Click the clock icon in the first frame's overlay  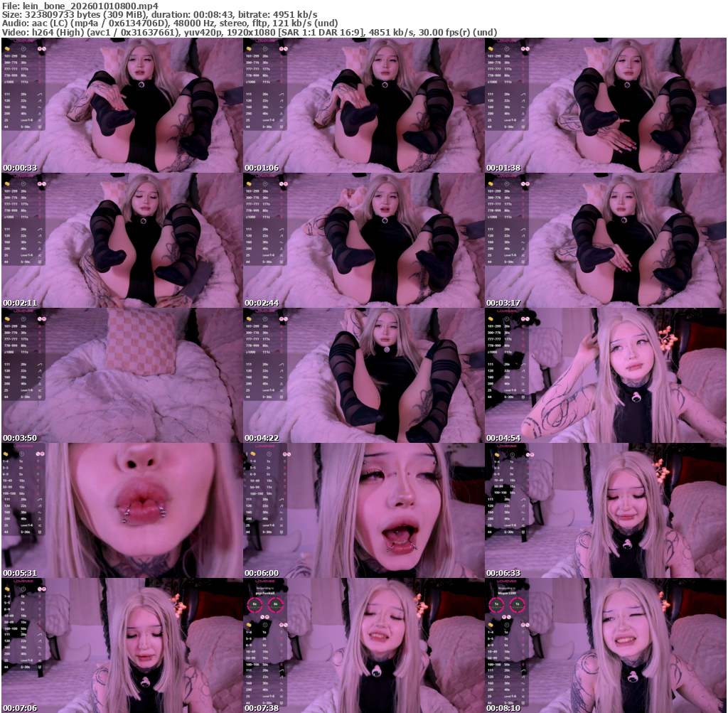click(23, 49)
